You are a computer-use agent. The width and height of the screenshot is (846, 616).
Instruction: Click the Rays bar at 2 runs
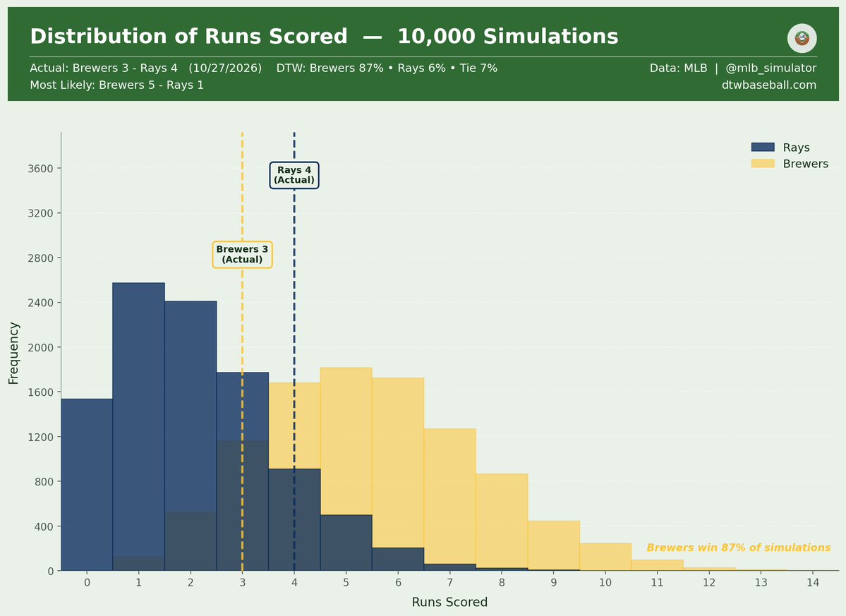[191, 436]
